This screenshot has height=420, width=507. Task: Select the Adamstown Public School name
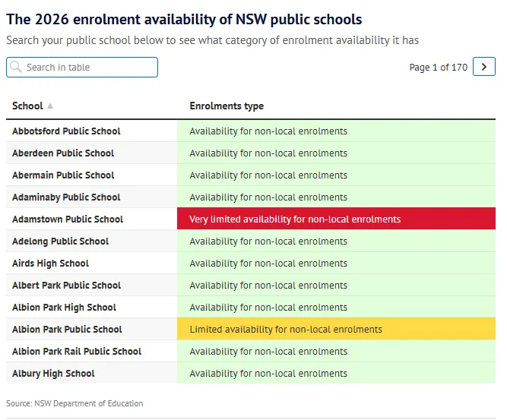tap(68, 219)
